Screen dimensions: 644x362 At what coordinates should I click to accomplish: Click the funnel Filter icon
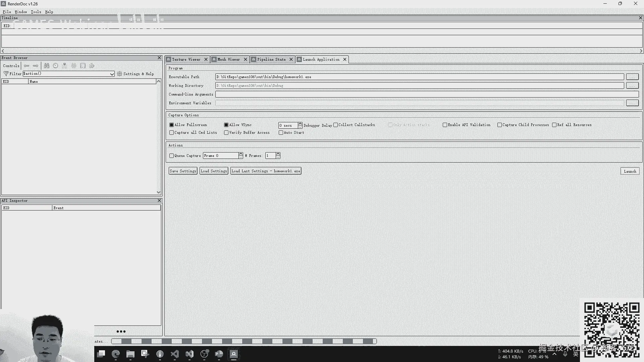pos(6,74)
